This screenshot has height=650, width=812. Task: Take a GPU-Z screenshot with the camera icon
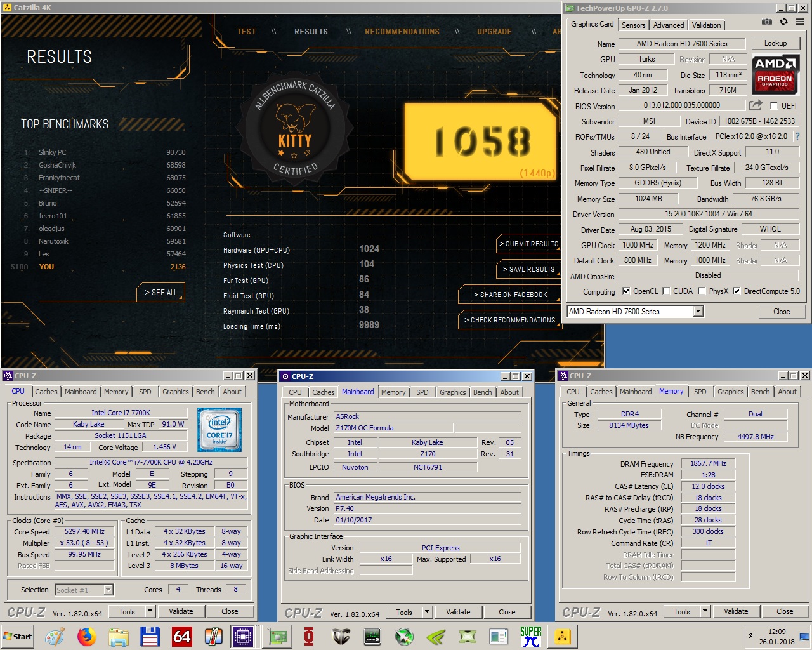pyautogui.click(x=767, y=22)
